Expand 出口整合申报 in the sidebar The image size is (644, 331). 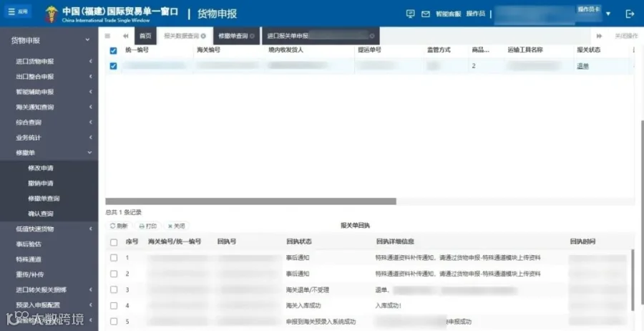(49, 77)
